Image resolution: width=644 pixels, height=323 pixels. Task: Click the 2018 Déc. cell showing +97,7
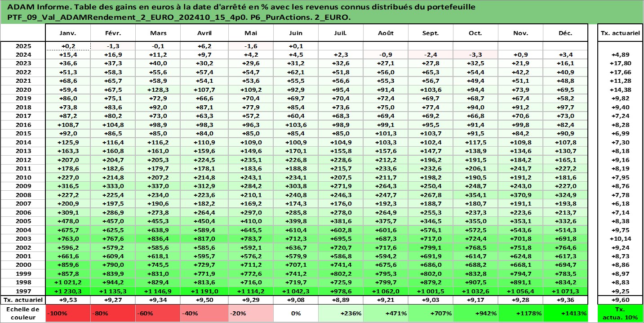(565, 107)
